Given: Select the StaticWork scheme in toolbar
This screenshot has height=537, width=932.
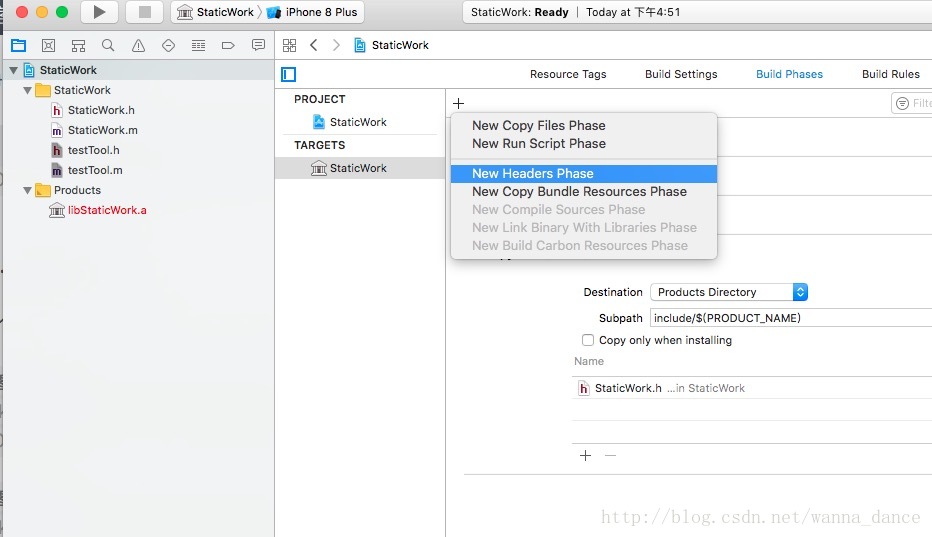Looking at the screenshot, I should (216, 12).
